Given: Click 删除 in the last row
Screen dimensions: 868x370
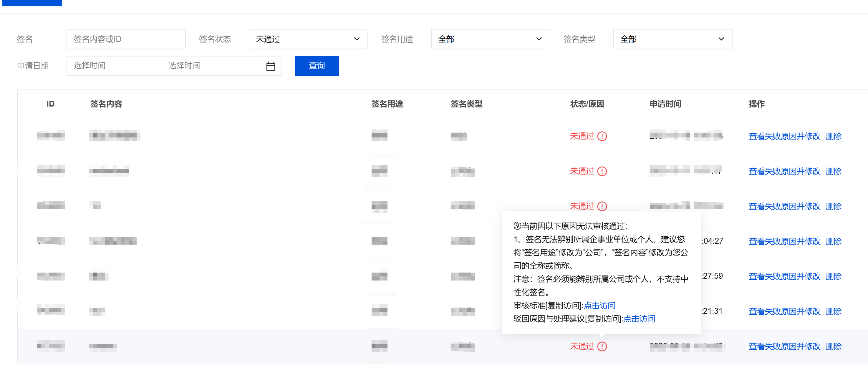Looking at the screenshot, I should click(833, 346).
